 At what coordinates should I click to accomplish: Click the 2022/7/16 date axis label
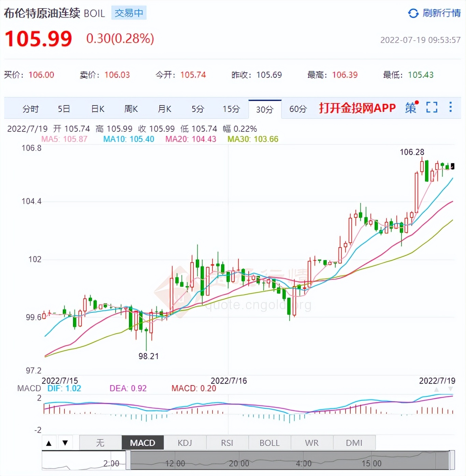tap(229, 381)
